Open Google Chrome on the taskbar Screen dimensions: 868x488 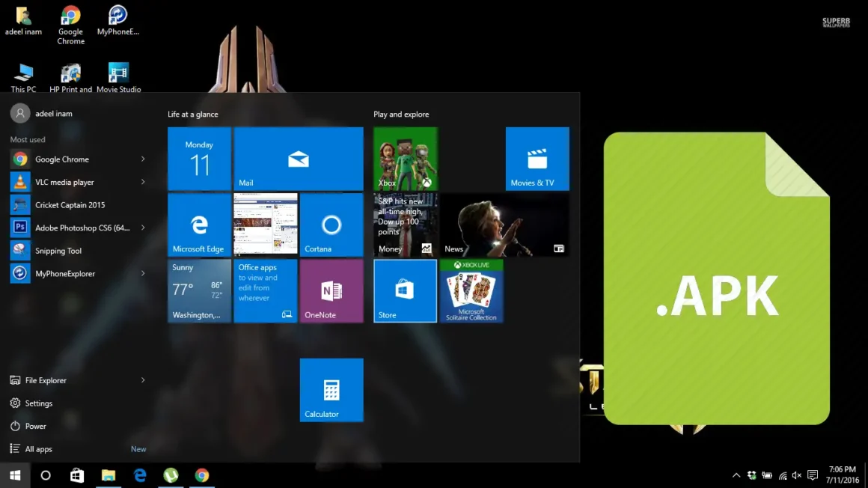tap(202, 475)
